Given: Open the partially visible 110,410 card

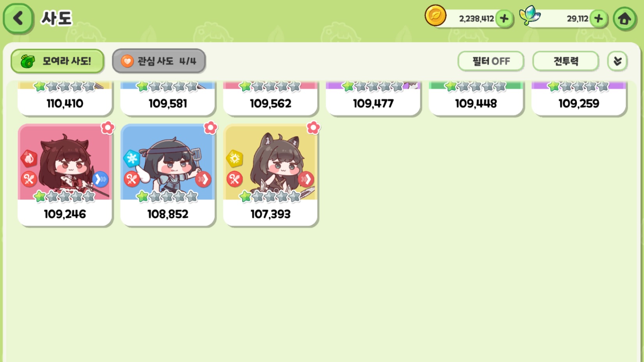Looking at the screenshot, I should click(65, 98).
